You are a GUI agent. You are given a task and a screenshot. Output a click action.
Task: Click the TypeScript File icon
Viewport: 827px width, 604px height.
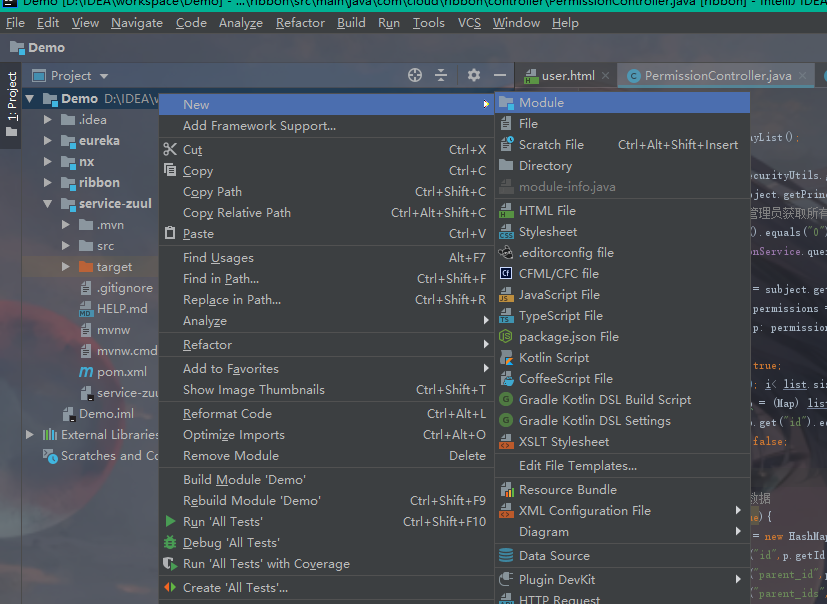(x=506, y=315)
